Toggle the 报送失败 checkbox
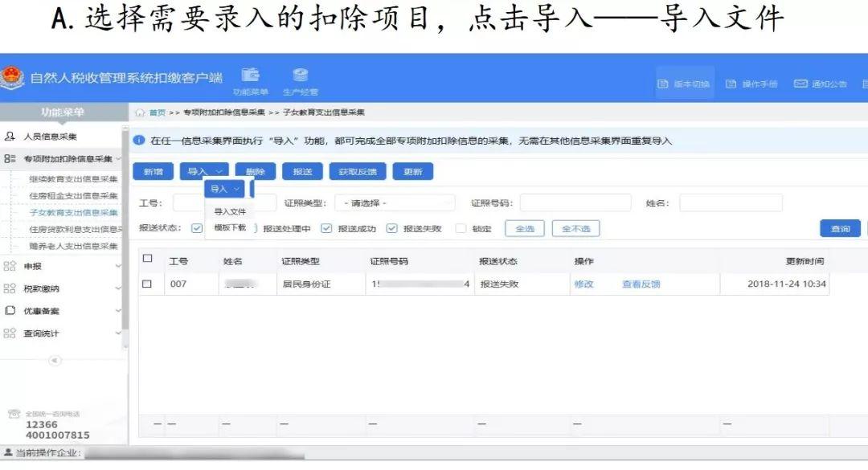The image size is (868, 470). (x=392, y=228)
